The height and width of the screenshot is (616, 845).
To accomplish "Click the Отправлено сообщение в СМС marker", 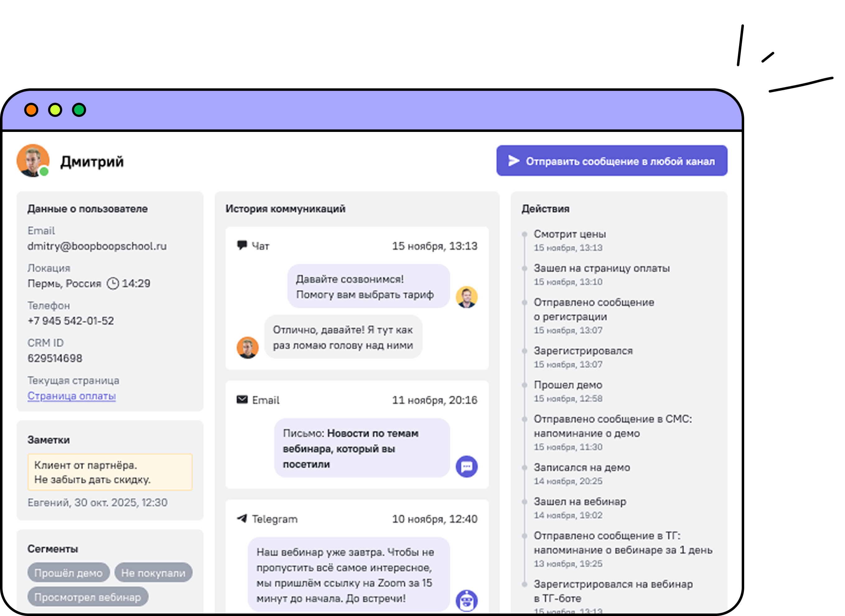I will tap(524, 419).
